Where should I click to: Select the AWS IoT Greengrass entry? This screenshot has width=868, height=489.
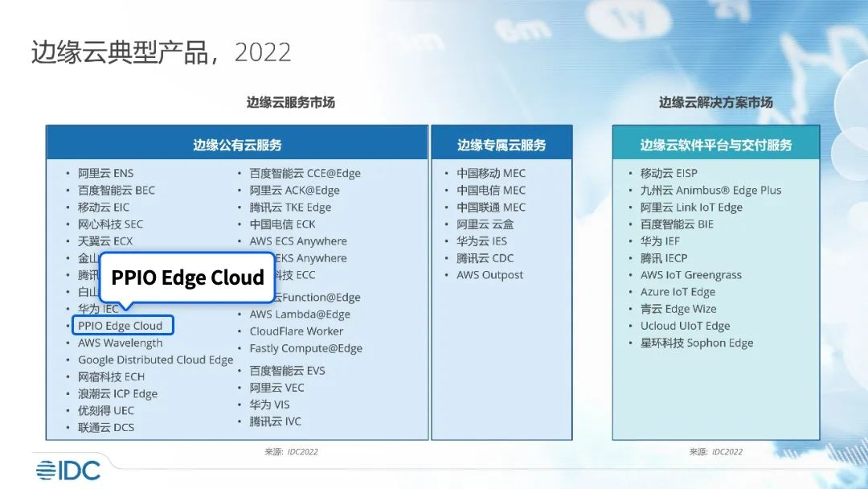click(x=691, y=275)
